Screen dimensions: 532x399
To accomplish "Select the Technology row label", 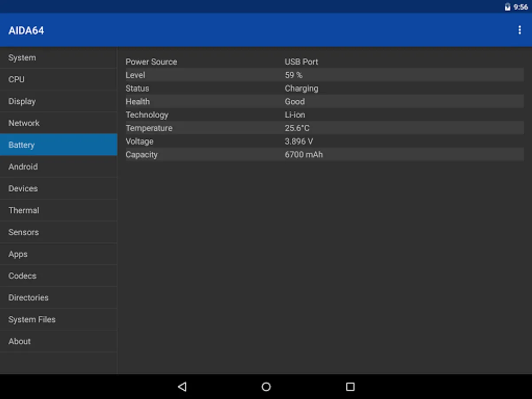I will tap(147, 115).
